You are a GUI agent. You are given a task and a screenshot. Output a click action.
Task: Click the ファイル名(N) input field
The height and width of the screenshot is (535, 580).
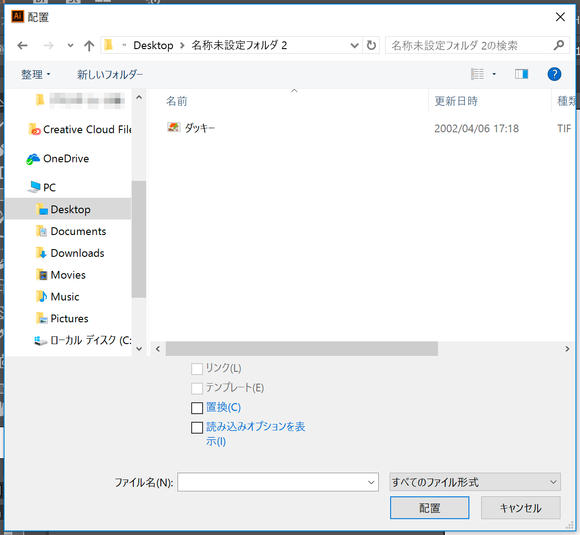(278, 482)
